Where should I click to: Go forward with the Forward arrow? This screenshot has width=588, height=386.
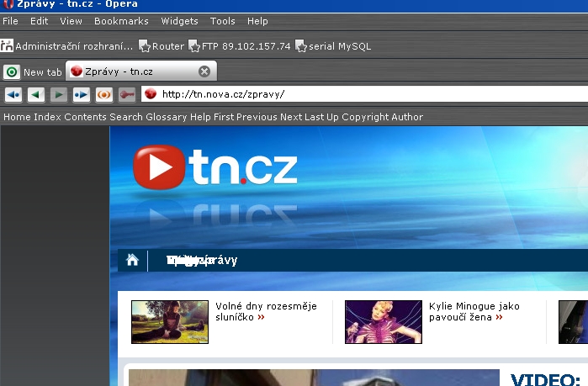tap(59, 94)
